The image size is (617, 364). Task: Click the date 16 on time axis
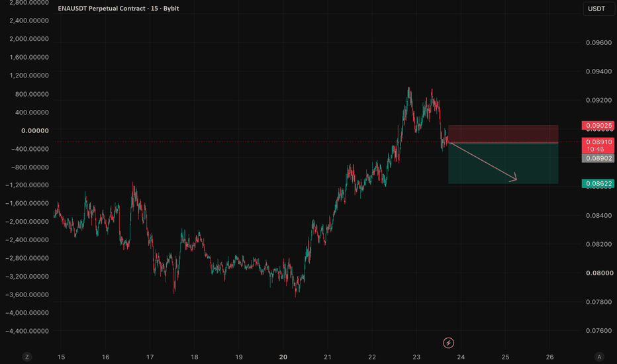(x=105, y=357)
